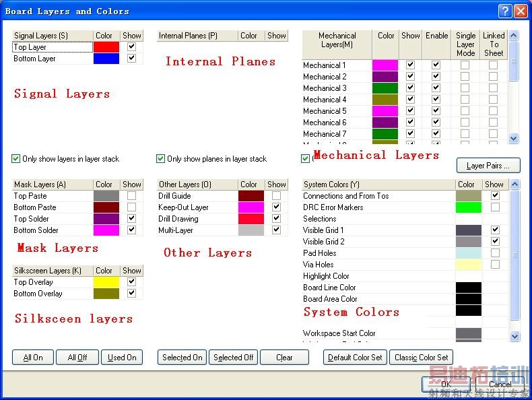Viewport: 532px width, 400px height.
Task: Toggle Show checkbox for Bottom Layer
Action: click(x=131, y=58)
